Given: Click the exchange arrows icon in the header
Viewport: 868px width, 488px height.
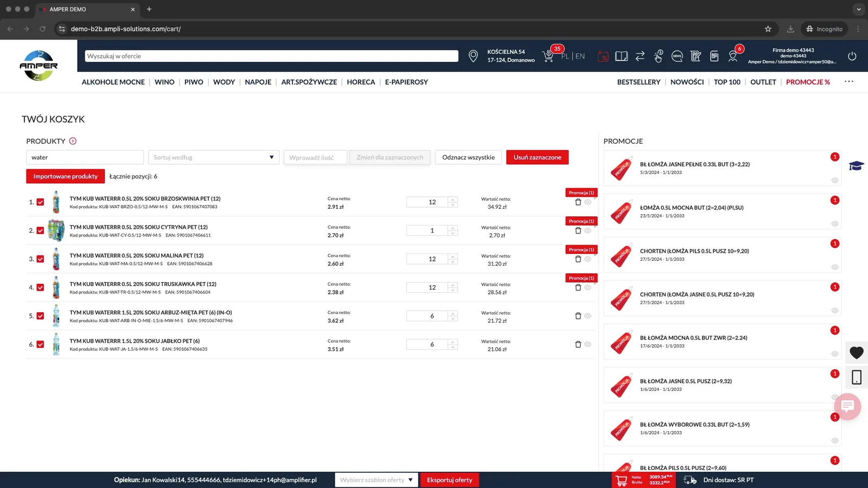Looking at the screenshot, I should [640, 56].
